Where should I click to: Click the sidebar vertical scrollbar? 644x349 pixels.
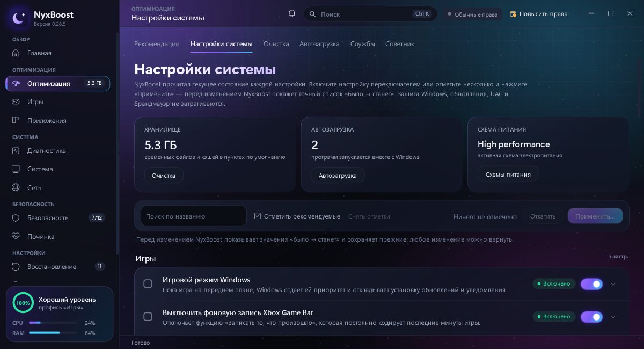click(x=118, y=143)
